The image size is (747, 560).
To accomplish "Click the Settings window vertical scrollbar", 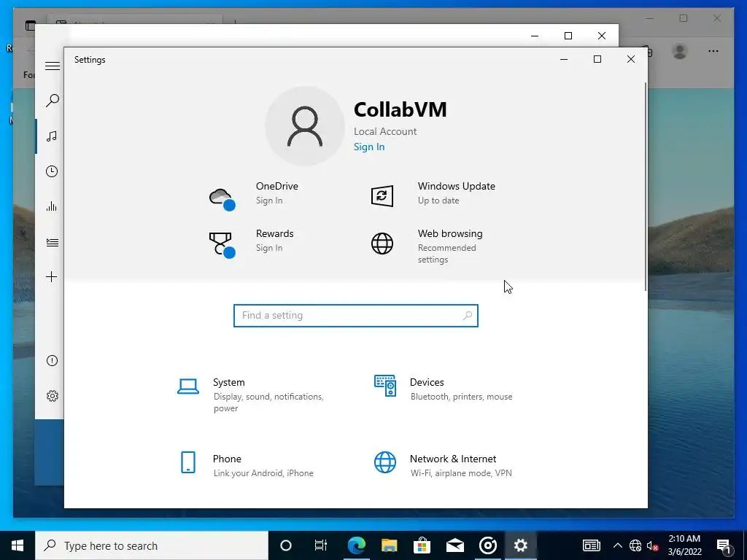I will click(646, 186).
